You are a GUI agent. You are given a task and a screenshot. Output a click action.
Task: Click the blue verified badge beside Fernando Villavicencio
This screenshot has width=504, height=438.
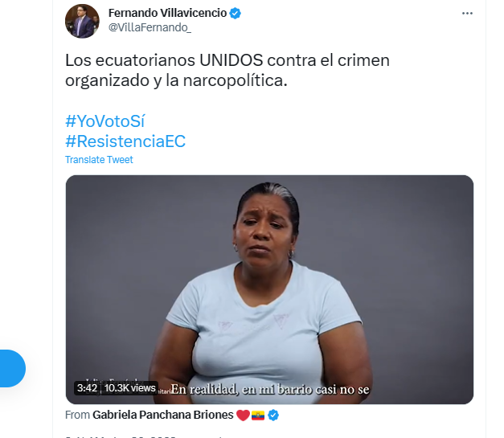(236, 13)
